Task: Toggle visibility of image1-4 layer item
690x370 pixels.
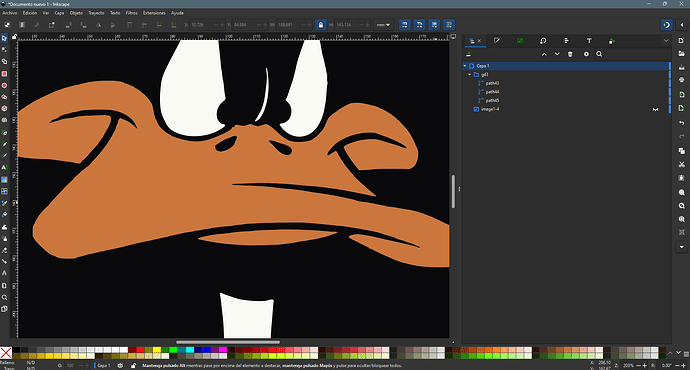Action: 655,110
